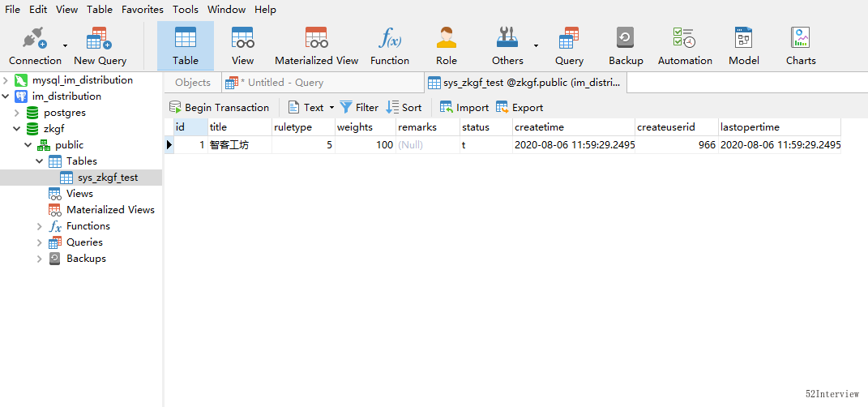Open the Text dropdown arrow
This screenshot has width=868, height=407.
tap(331, 108)
